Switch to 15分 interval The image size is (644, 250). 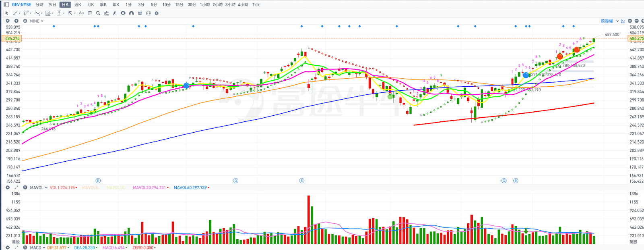point(180,5)
